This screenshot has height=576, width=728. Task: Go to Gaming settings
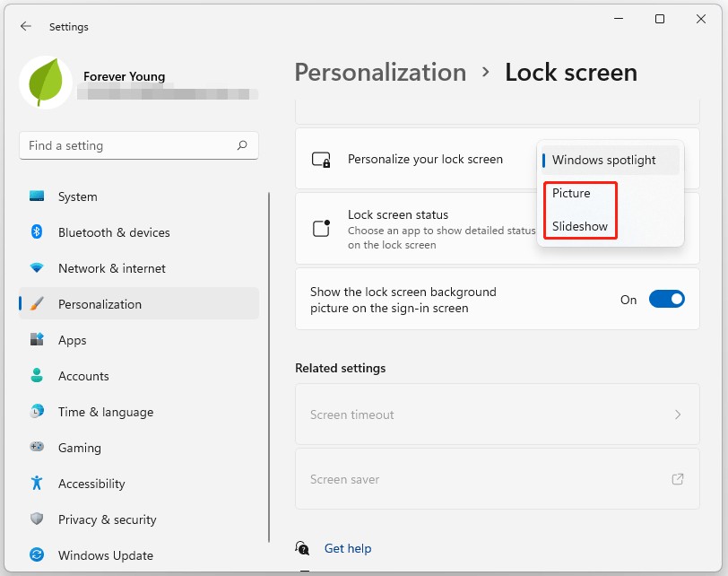coord(139,448)
